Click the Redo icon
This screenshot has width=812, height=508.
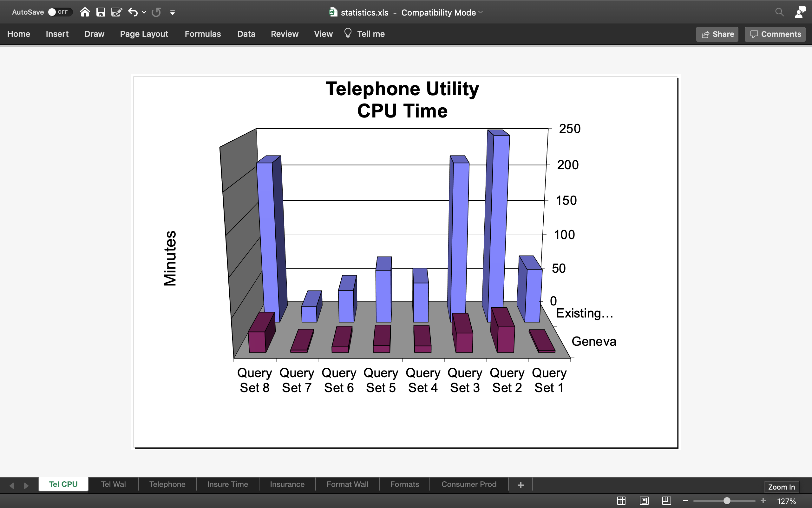[x=156, y=12]
